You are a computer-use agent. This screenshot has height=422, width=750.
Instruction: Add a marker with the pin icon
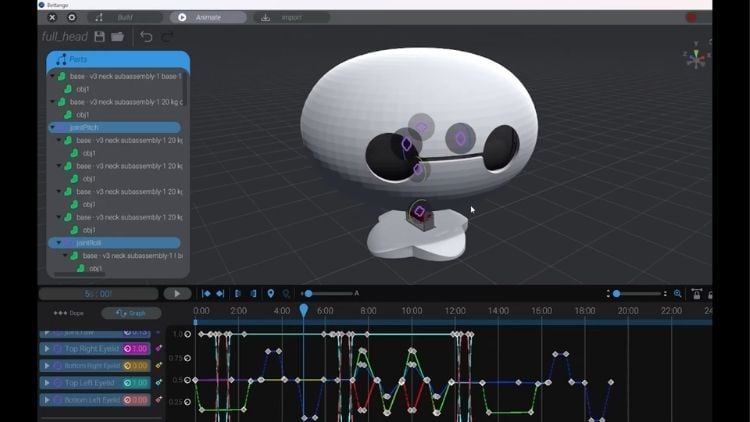click(x=270, y=293)
